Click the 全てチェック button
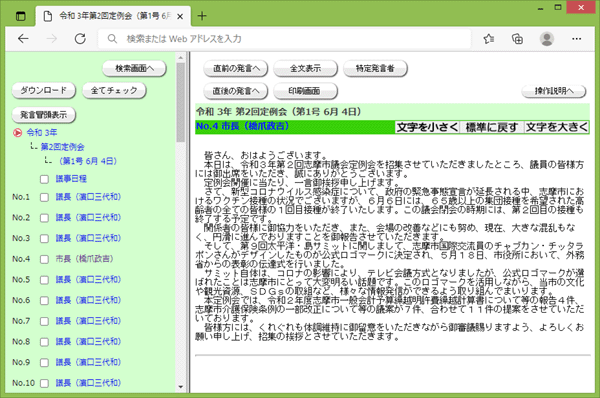Viewport: 600px width, 398px height. coord(114,90)
